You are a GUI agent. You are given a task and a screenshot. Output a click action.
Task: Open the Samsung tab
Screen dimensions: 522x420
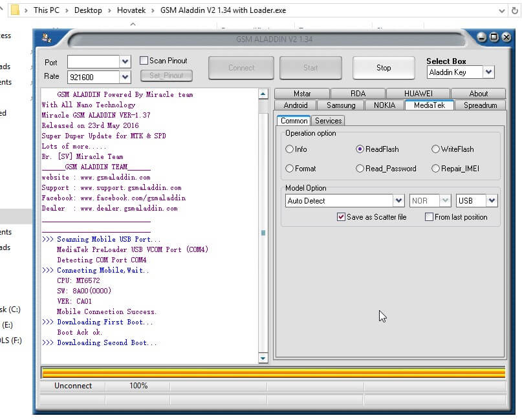(x=341, y=105)
